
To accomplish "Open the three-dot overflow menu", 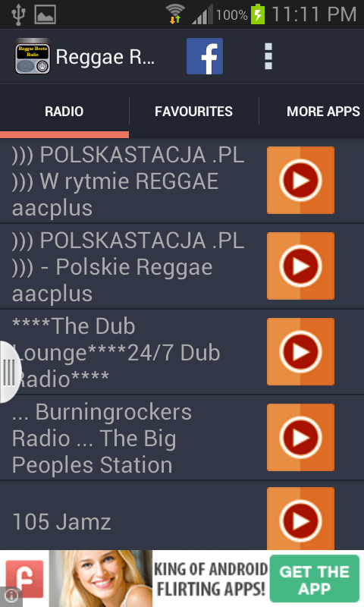I will (268, 56).
